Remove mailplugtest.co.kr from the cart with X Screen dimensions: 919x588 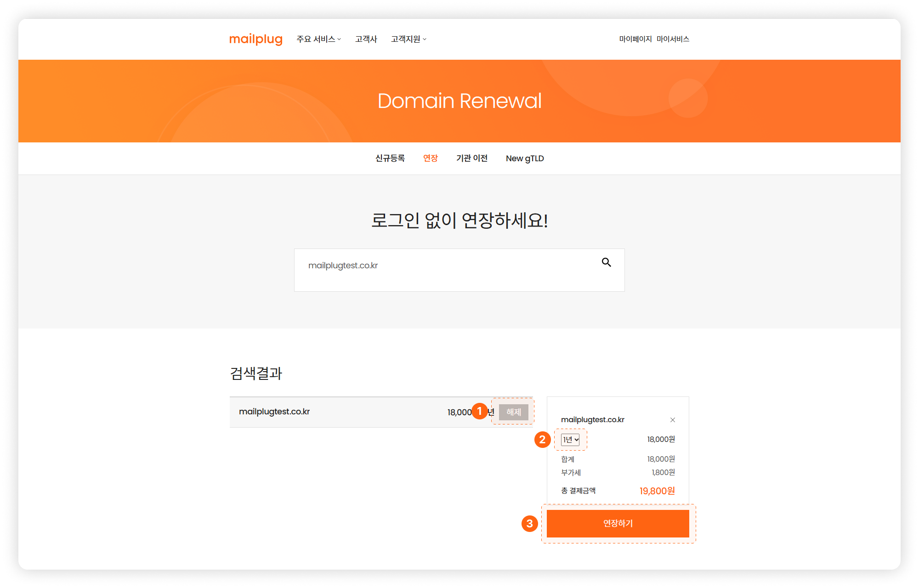tap(672, 420)
